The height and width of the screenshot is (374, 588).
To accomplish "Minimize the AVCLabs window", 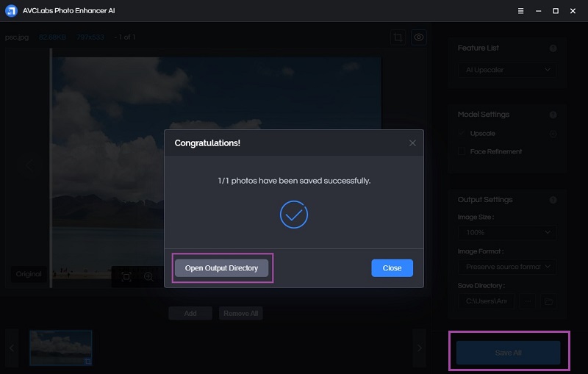I will [x=538, y=11].
